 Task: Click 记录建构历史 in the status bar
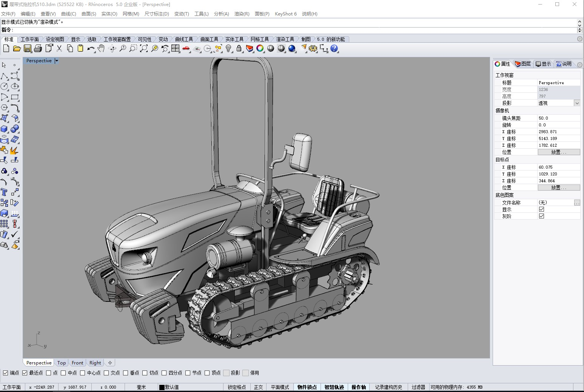click(388, 387)
